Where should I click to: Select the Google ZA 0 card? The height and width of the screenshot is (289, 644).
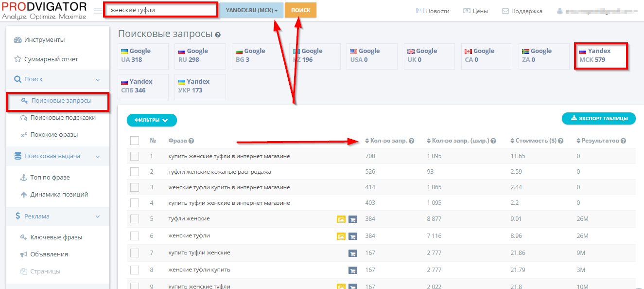pos(544,55)
